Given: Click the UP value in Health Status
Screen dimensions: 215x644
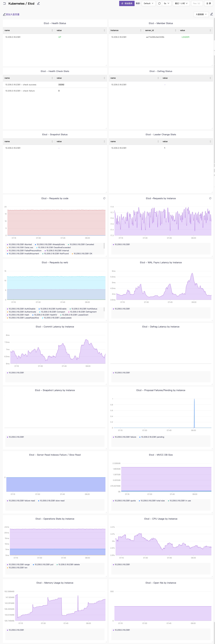Looking at the screenshot, I should point(60,37).
